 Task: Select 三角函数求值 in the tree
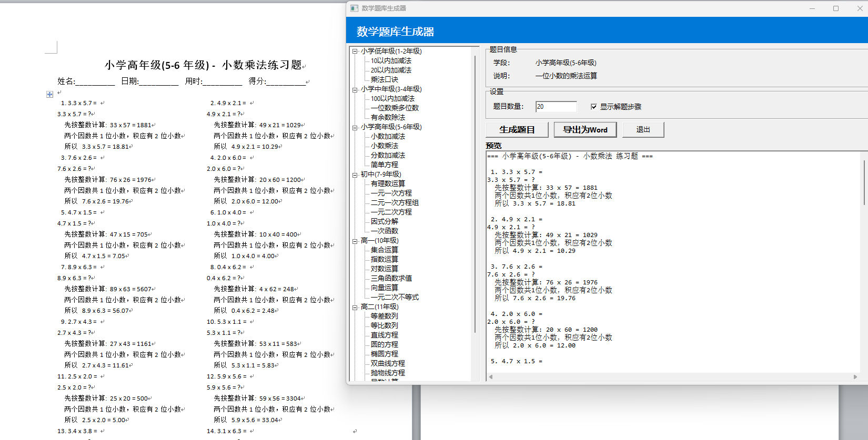(391, 279)
